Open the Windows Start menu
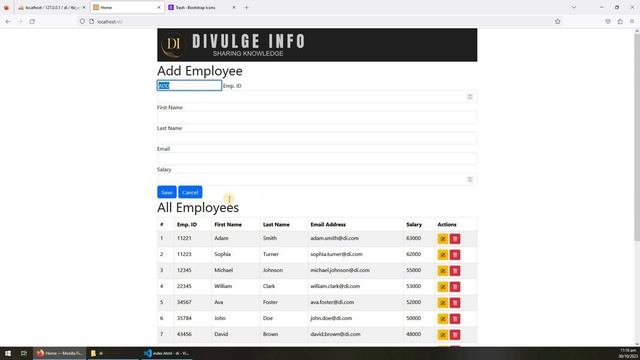The width and height of the screenshot is (640, 360). point(8,353)
